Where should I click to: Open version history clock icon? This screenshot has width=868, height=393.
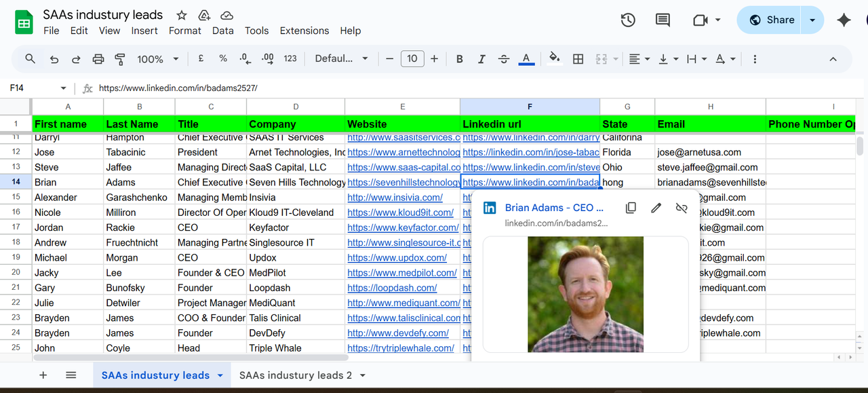[x=628, y=20]
